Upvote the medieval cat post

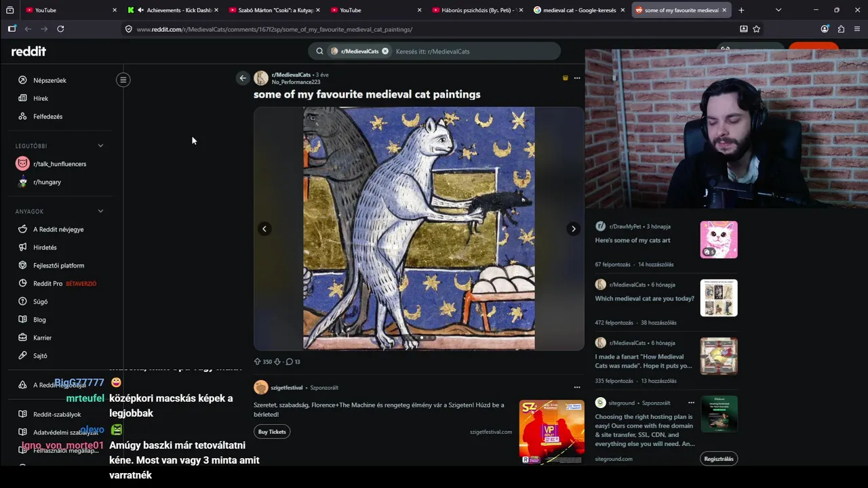pos(258,362)
